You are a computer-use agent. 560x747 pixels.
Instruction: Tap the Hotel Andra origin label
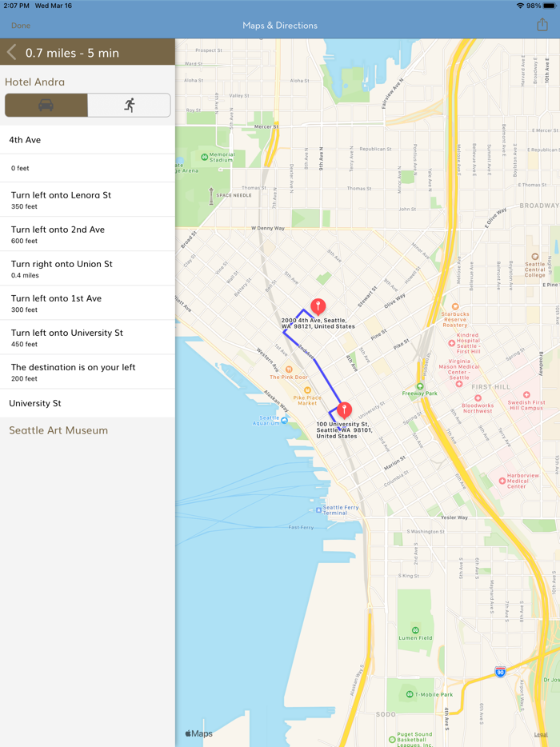(34, 82)
